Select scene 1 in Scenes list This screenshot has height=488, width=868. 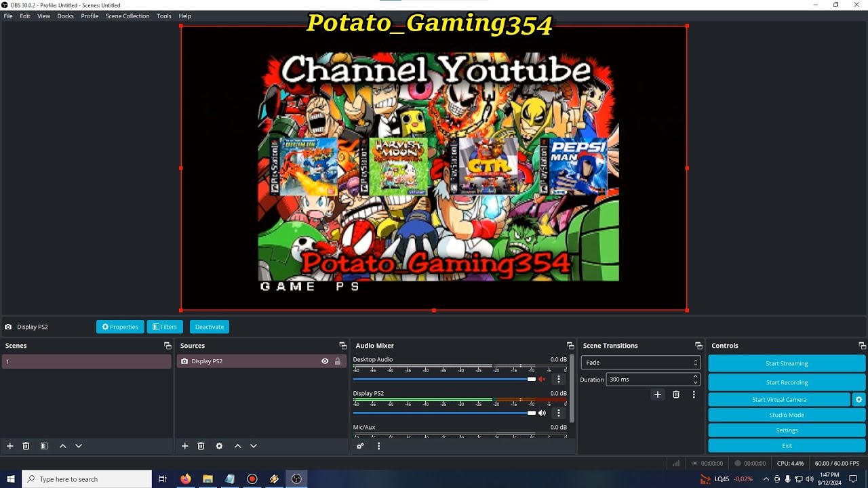(86, 361)
